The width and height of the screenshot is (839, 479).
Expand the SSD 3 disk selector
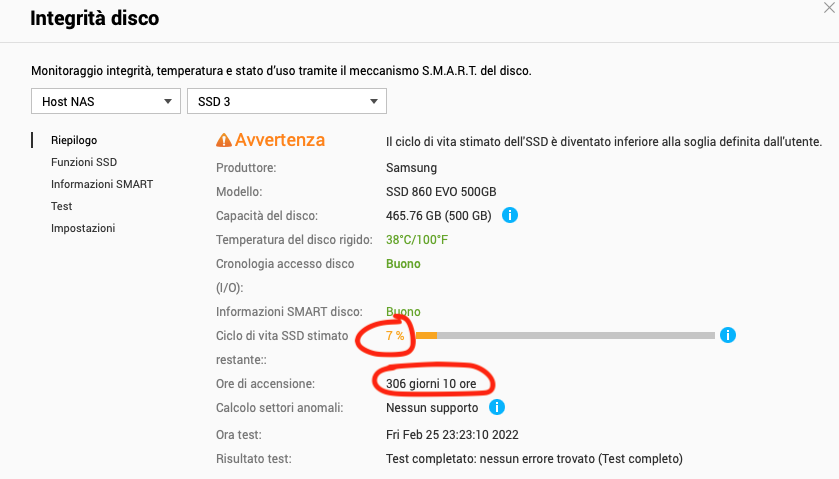287,101
